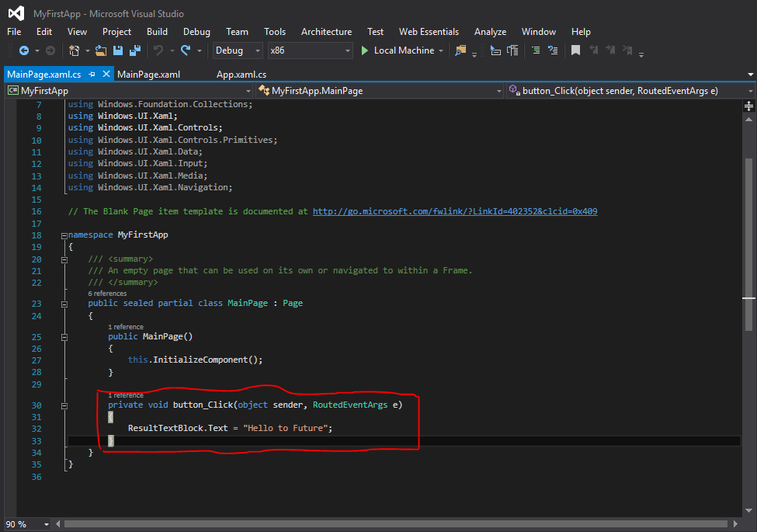The image size is (757, 532).
Task: Click the green Start debugging play icon
Action: (x=365, y=50)
